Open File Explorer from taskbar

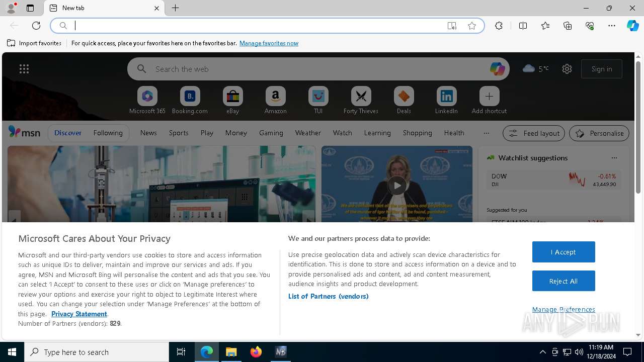point(231,352)
